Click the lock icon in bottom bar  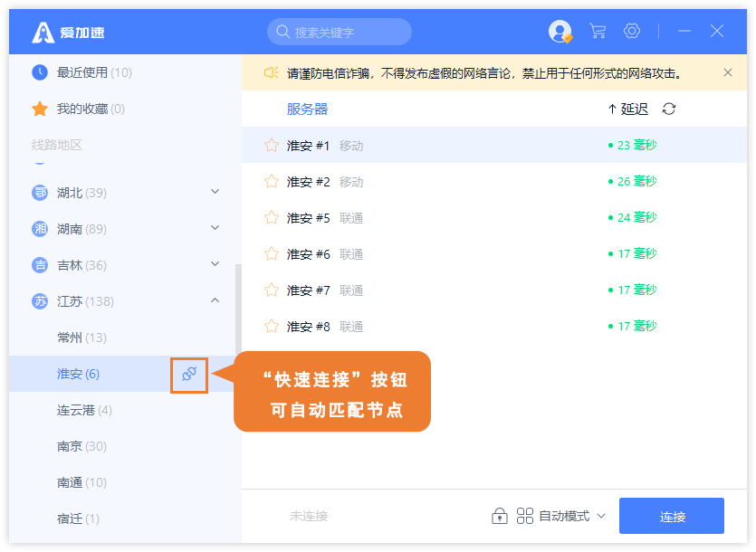[499, 516]
